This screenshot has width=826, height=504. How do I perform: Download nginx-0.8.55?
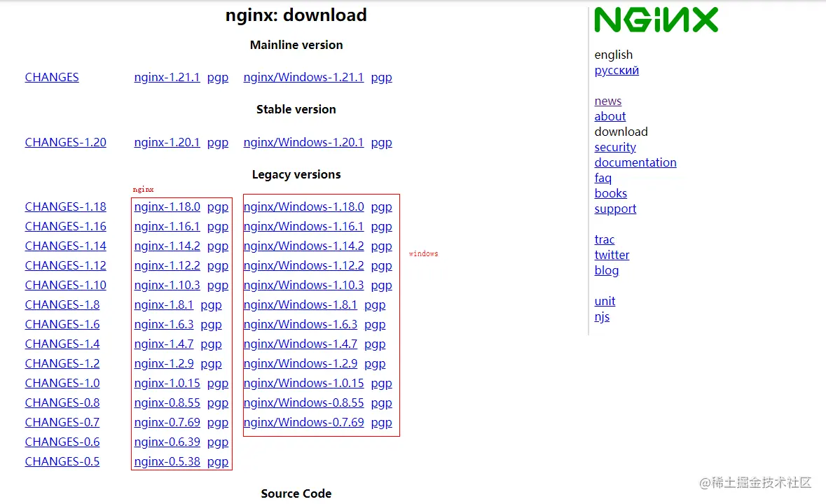click(x=167, y=402)
